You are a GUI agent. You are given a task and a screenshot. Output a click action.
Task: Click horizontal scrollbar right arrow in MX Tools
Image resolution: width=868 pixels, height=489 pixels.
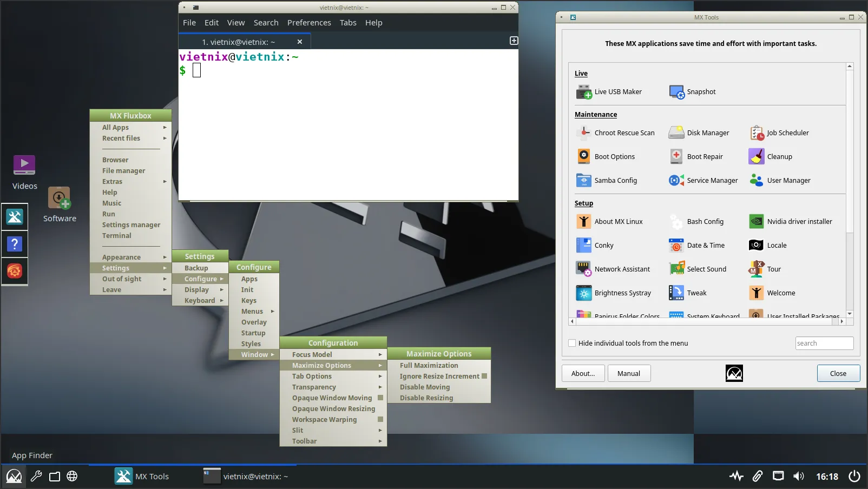[841, 321]
